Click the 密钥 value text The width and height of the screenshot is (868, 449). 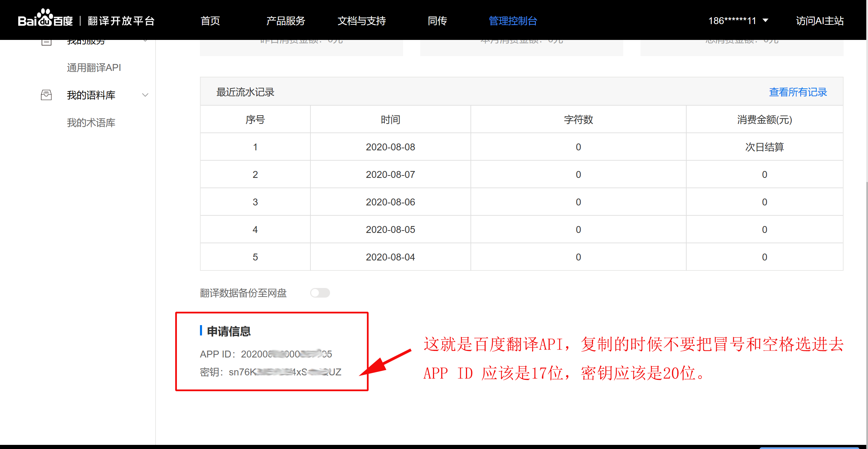tap(285, 372)
